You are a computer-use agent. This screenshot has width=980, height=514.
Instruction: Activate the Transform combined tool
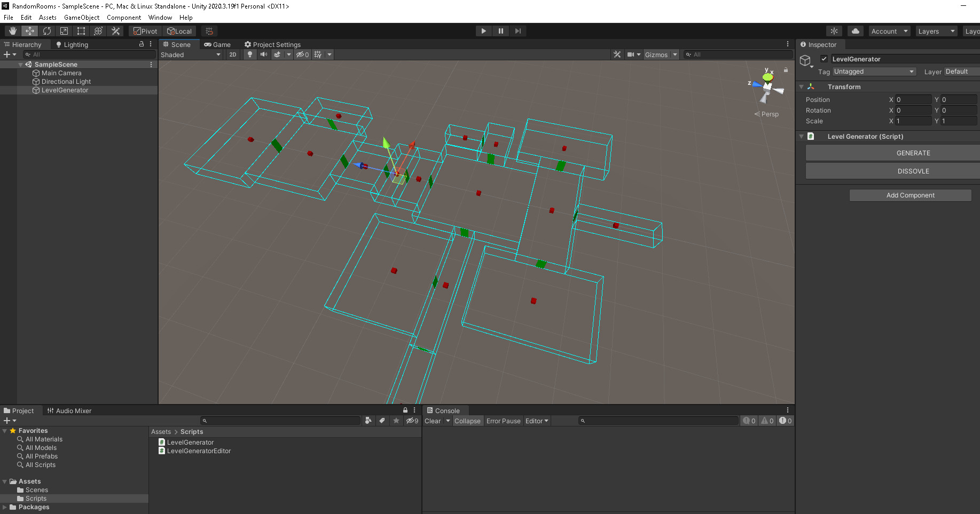point(98,30)
